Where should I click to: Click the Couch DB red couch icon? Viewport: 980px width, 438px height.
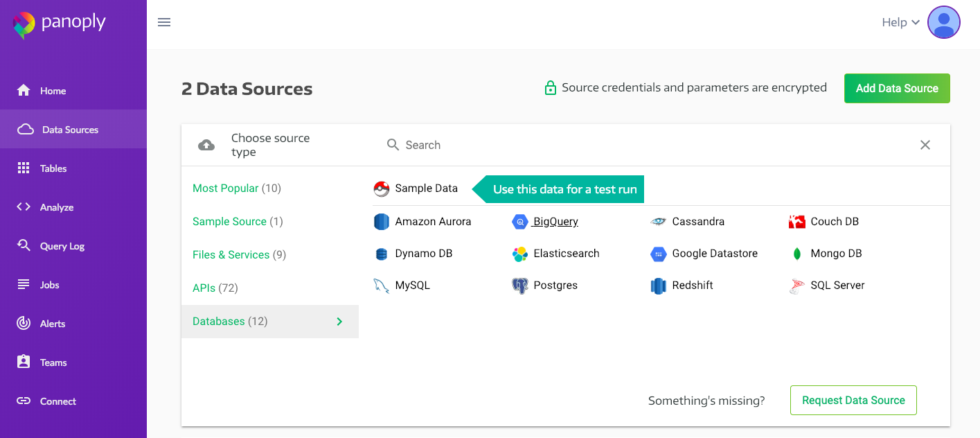pyautogui.click(x=797, y=222)
